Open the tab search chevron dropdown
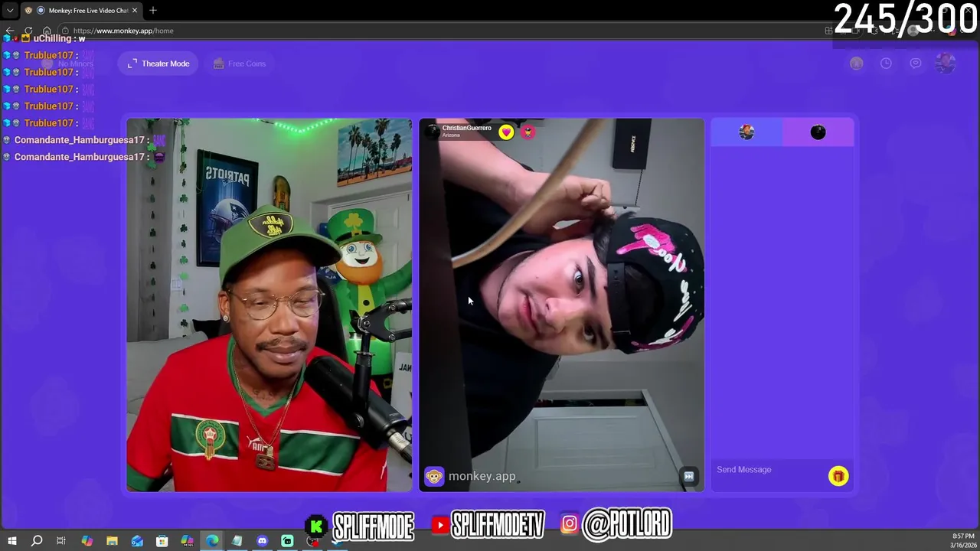 [x=10, y=11]
